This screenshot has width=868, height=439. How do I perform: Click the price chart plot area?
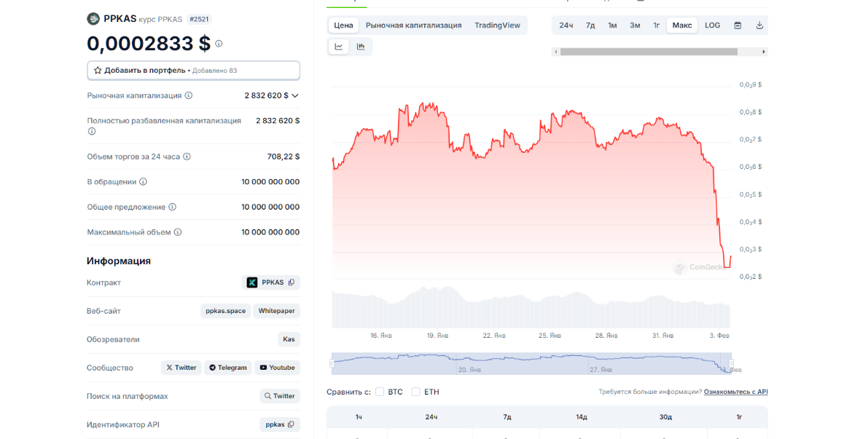(531, 183)
